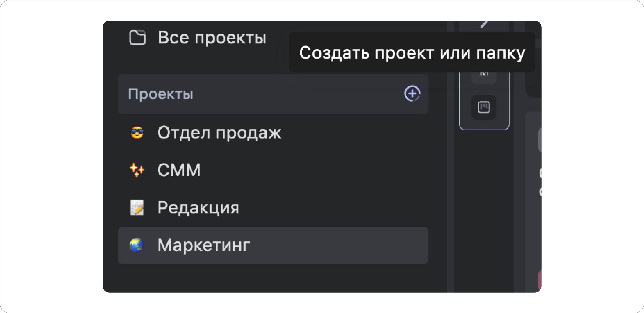
Task: Open the "Все проекты" view
Action: (x=212, y=38)
